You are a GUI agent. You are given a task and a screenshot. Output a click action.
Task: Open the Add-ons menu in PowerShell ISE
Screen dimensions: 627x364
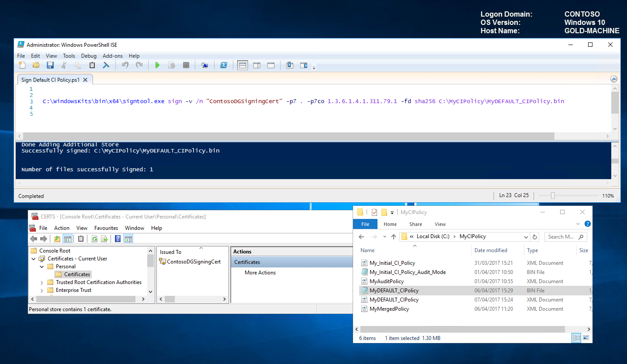point(113,56)
